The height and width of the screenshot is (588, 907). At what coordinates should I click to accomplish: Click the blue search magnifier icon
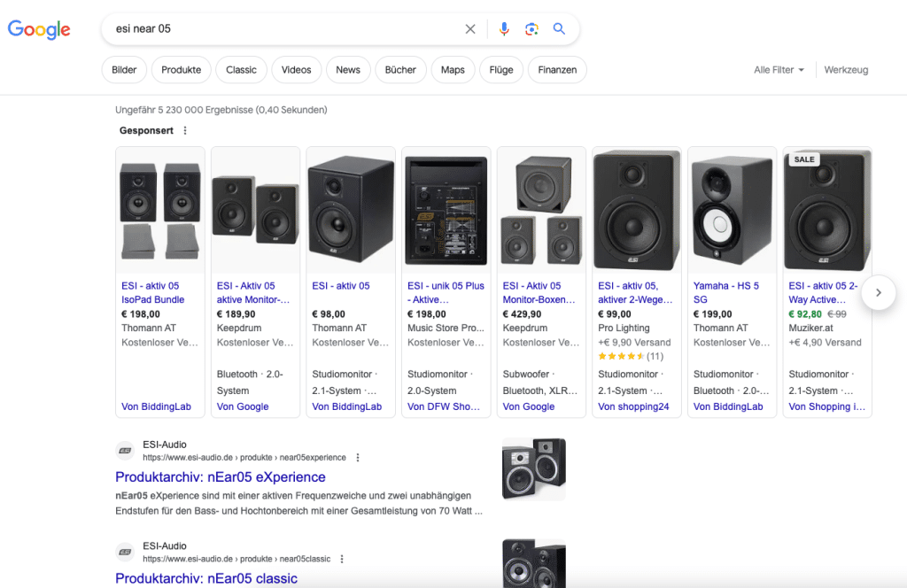(559, 28)
